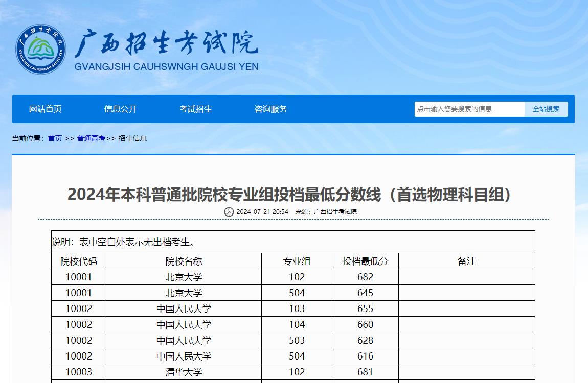588x383 pixels.
Task: Click the 院校名称 column header
Action: (x=184, y=261)
